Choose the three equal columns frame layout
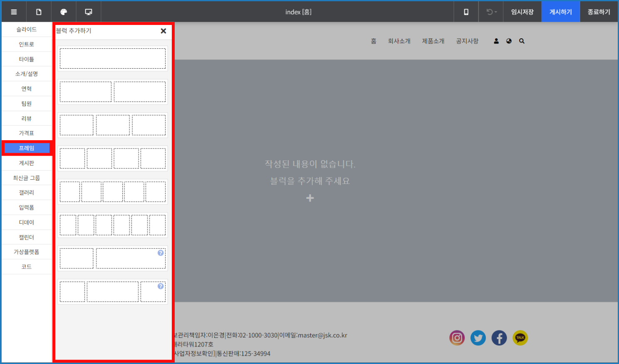619x364 pixels. coord(113,125)
